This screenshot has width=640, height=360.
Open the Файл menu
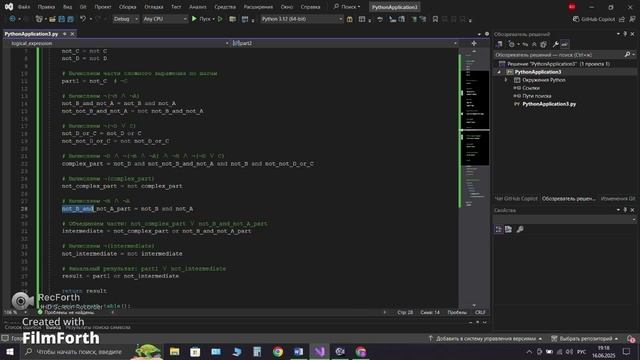24,7
